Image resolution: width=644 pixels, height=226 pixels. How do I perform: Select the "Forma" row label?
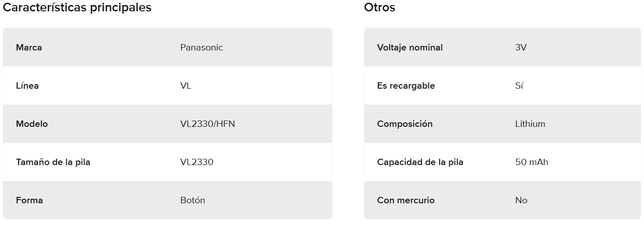click(x=30, y=200)
